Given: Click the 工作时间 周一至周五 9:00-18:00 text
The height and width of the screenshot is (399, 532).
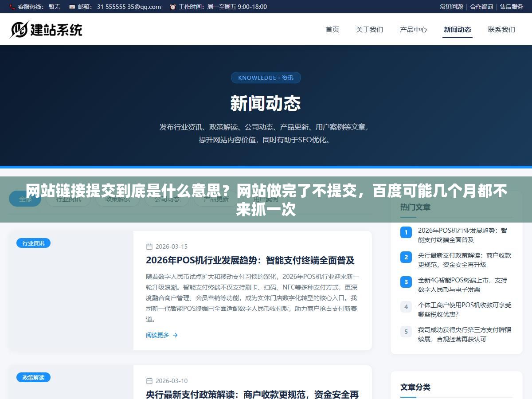Looking at the screenshot, I should coord(223,7).
